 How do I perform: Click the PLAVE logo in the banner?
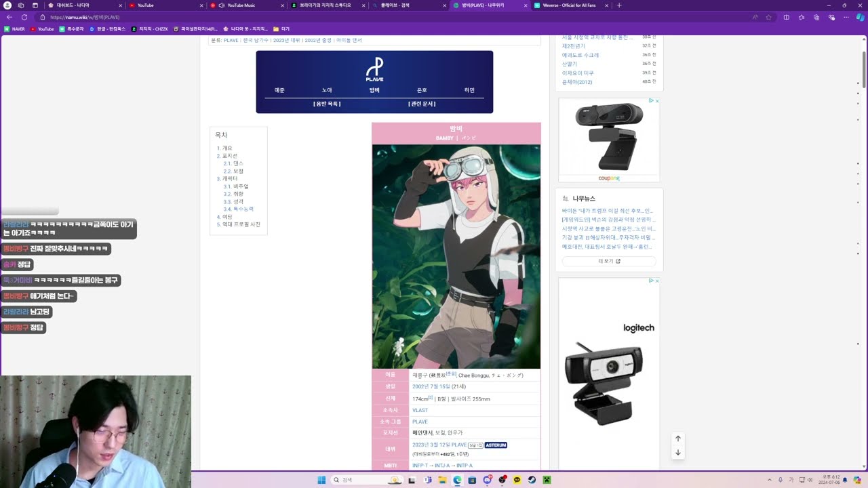click(x=374, y=69)
